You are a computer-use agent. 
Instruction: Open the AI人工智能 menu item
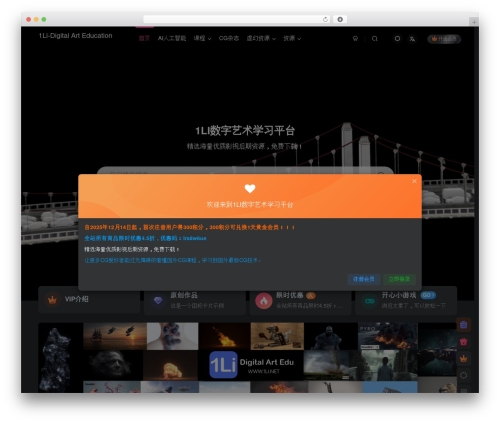172,38
